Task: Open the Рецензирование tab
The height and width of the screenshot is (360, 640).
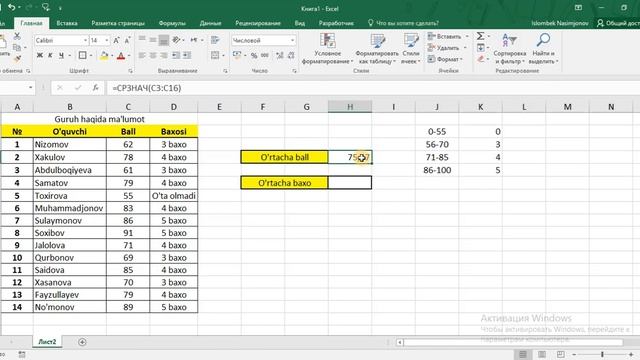Action: 258,23
